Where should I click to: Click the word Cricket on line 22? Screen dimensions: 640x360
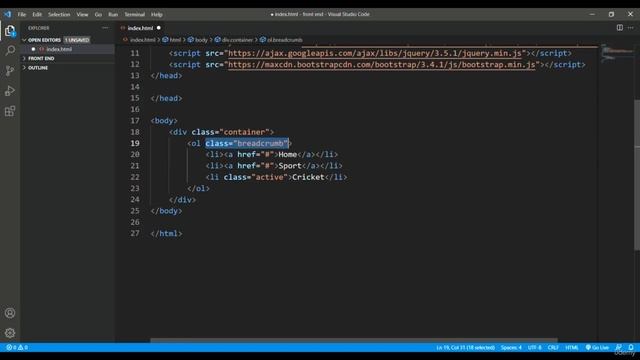click(x=308, y=177)
